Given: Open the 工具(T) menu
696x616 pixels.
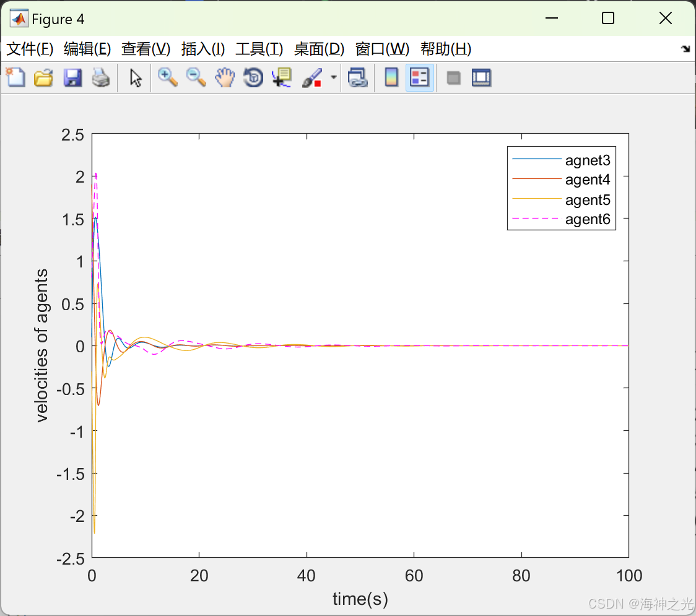Looking at the screenshot, I should [x=259, y=49].
